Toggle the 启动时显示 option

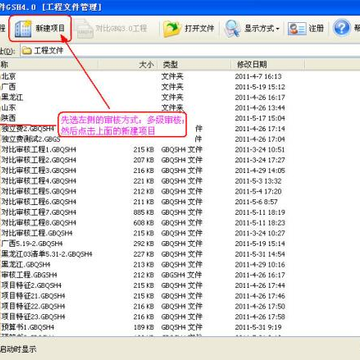pyautogui.click(x=18, y=349)
